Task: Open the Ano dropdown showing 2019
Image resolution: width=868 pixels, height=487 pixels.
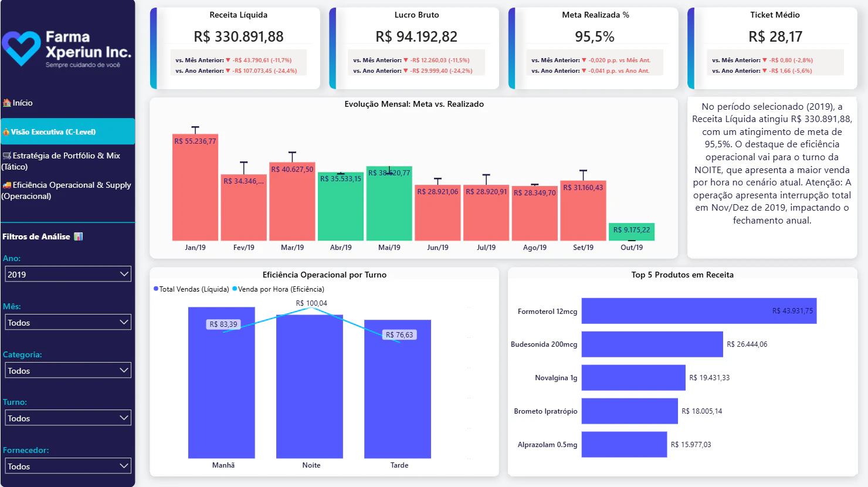Action: tap(68, 274)
